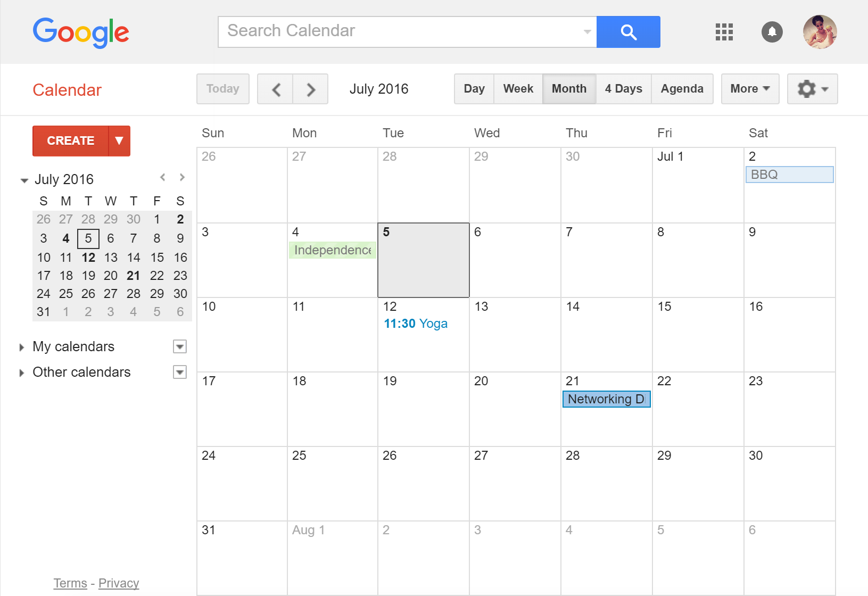
Task: Open the notifications bell icon
Action: pyautogui.click(x=772, y=32)
